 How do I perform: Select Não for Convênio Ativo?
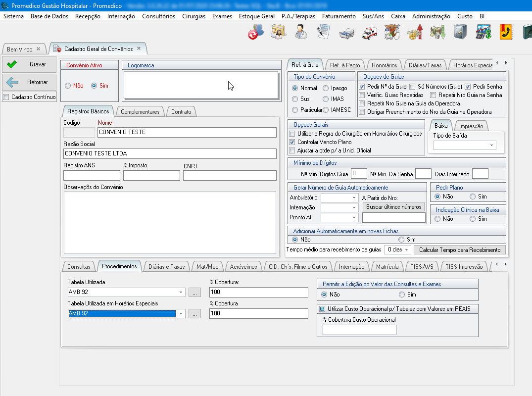coord(68,86)
